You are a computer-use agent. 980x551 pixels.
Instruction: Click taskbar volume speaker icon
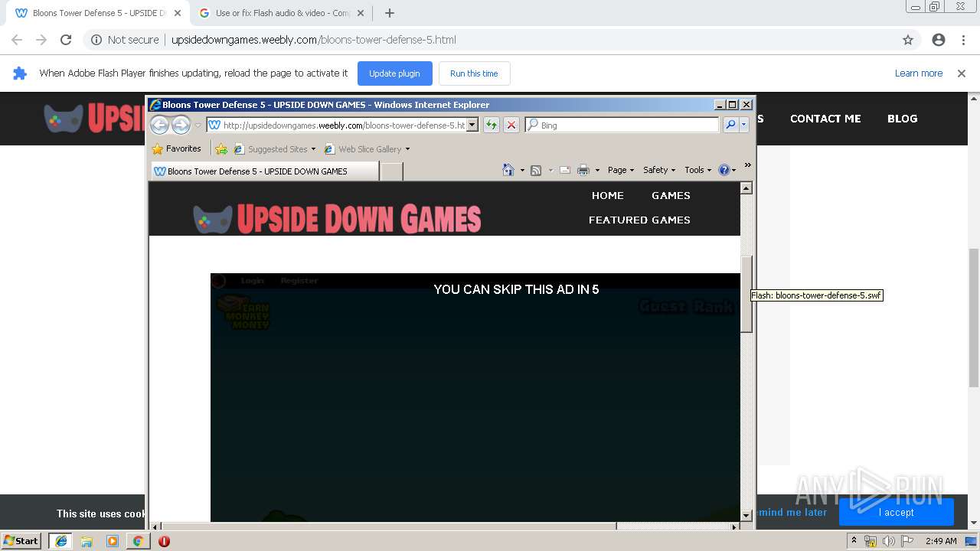[x=889, y=541]
